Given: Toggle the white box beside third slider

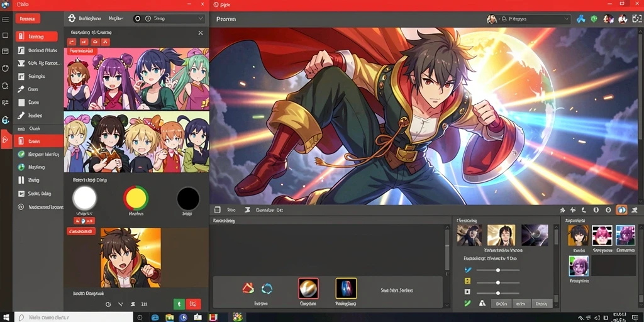Looking at the screenshot, I should tap(467, 292).
